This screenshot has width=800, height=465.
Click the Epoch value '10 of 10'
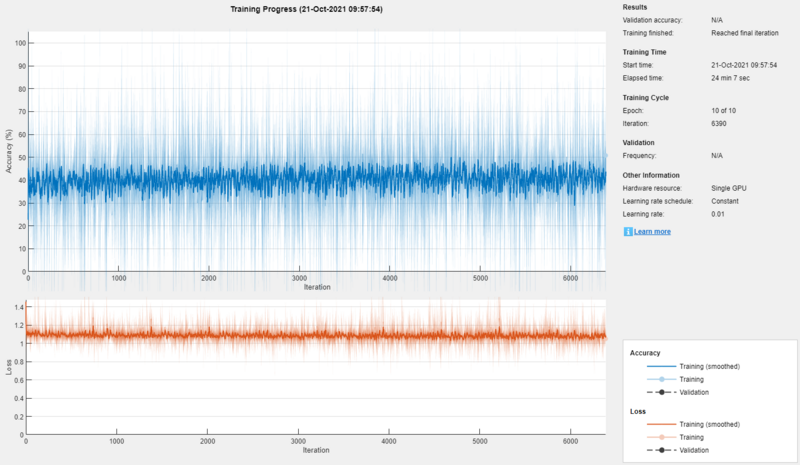click(x=725, y=111)
